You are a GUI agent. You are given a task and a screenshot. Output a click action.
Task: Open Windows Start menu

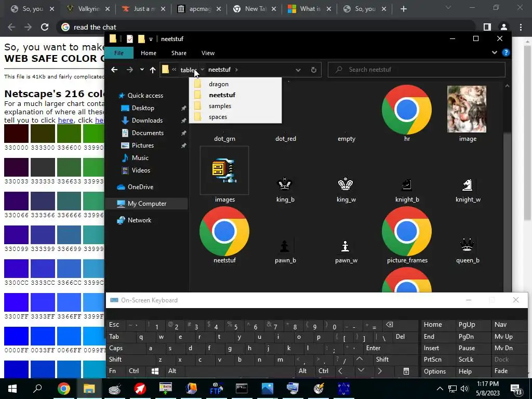[12, 389]
